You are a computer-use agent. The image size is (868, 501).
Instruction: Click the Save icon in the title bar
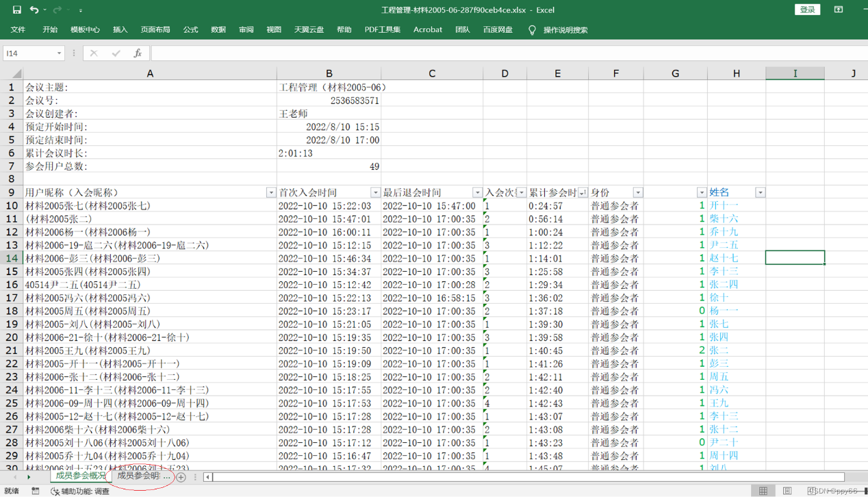(x=17, y=10)
